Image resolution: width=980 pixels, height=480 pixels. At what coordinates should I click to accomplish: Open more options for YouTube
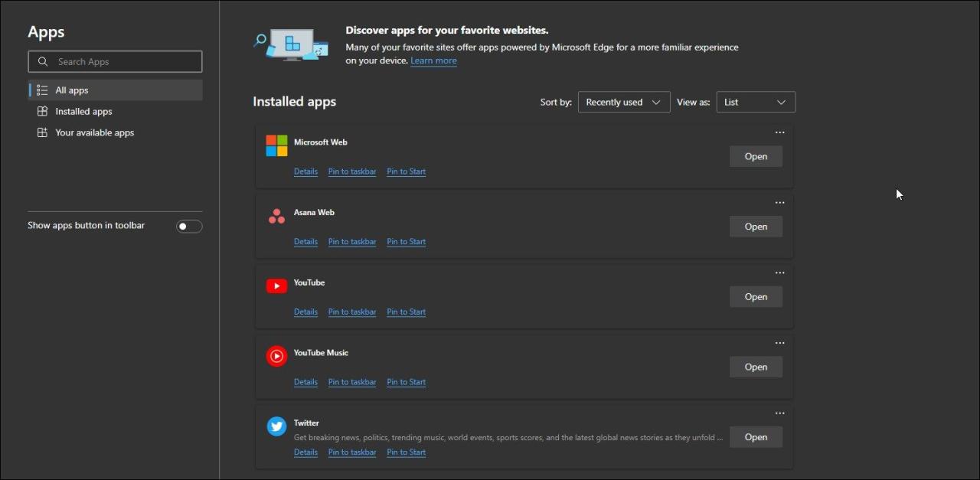pos(779,273)
